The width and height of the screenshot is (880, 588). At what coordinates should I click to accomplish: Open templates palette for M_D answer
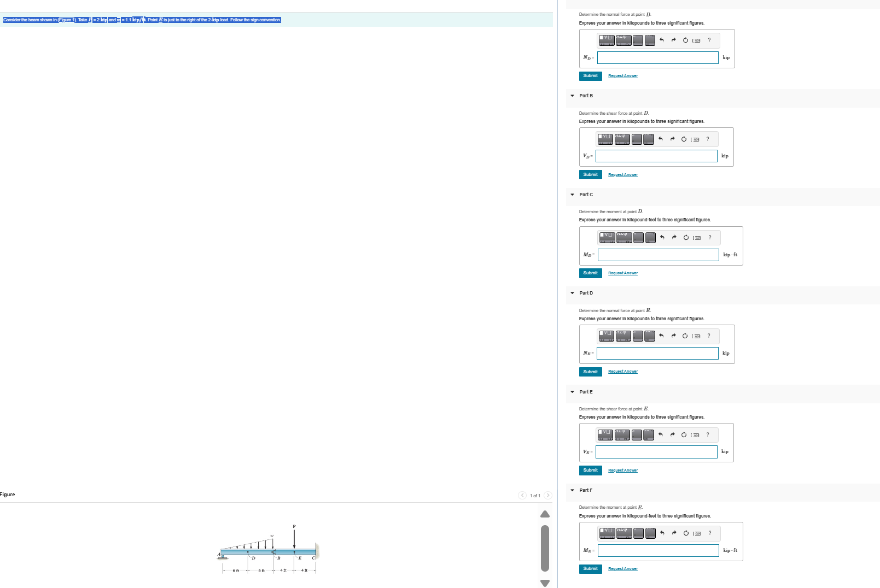[607, 238]
